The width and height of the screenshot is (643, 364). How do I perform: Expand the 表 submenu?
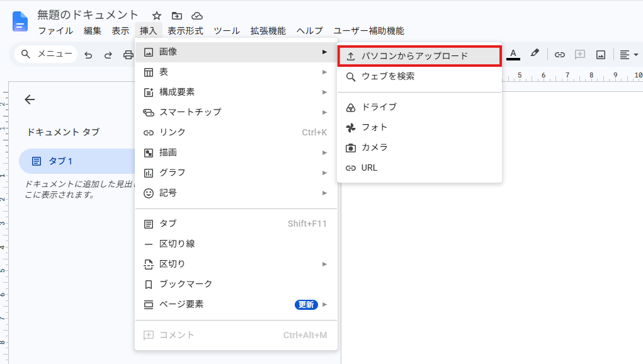pyautogui.click(x=236, y=72)
